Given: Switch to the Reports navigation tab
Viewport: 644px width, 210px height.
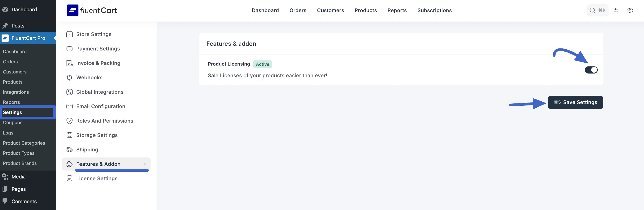Looking at the screenshot, I should [x=397, y=10].
